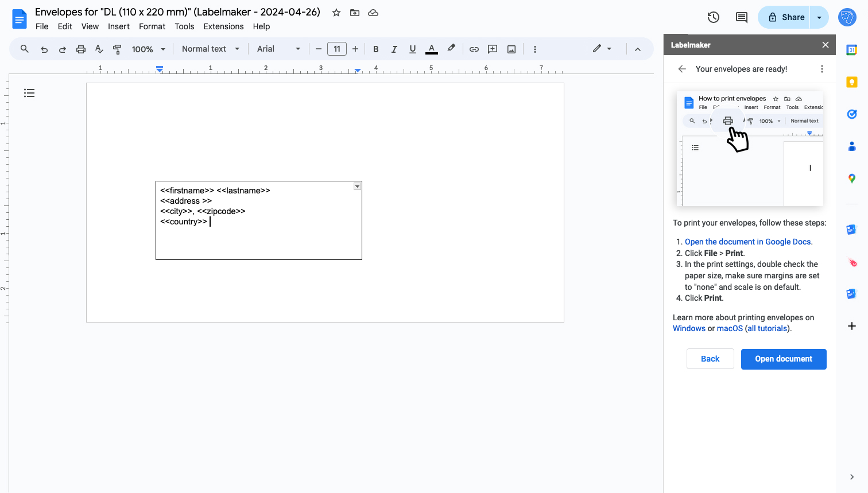Open Google Keep in the side panel

[851, 82]
